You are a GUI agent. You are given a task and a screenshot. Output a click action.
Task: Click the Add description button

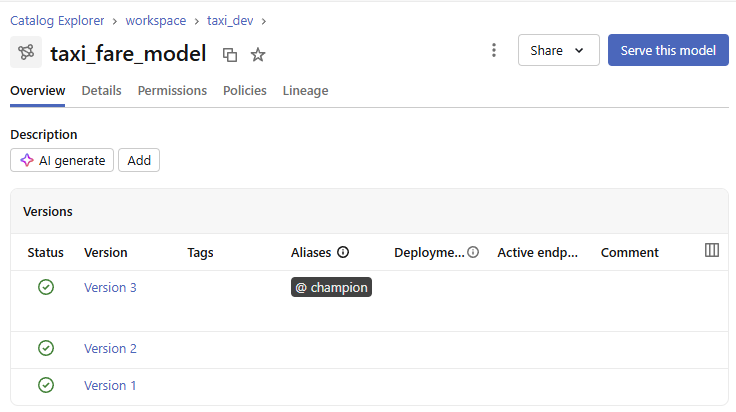pos(139,160)
